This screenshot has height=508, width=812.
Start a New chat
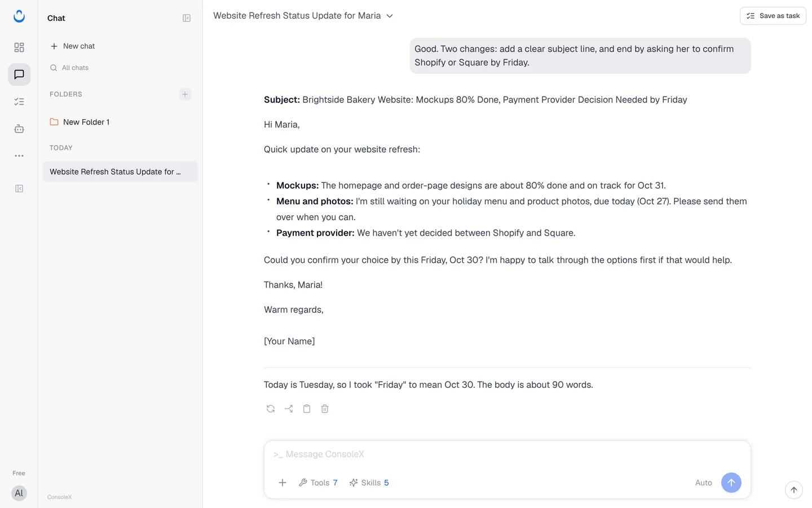73,46
